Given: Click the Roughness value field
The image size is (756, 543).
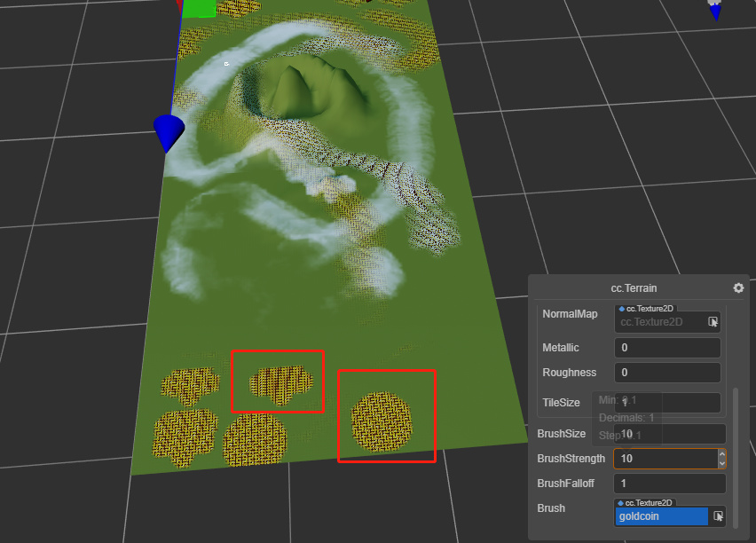Looking at the screenshot, I should pyautogui.click(x=667, y=373).
